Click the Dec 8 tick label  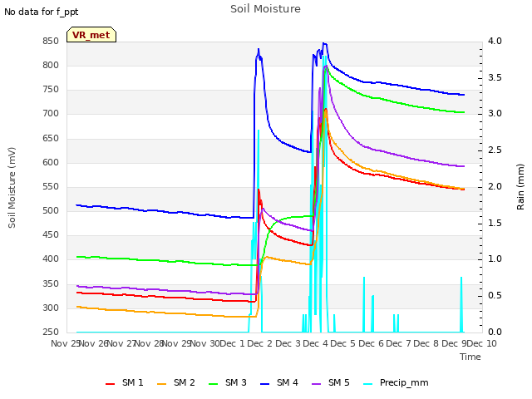426,343
